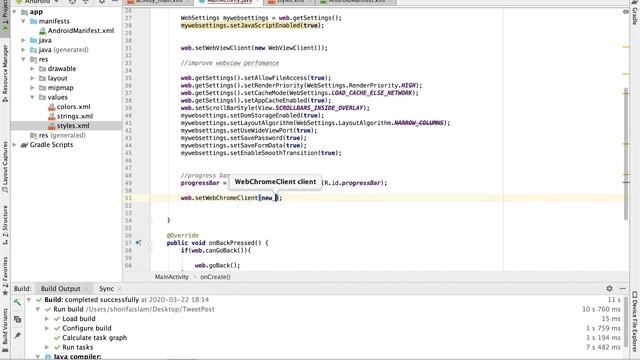
Task: Click the Android view selector dropdown
Action: pos(38,2)
